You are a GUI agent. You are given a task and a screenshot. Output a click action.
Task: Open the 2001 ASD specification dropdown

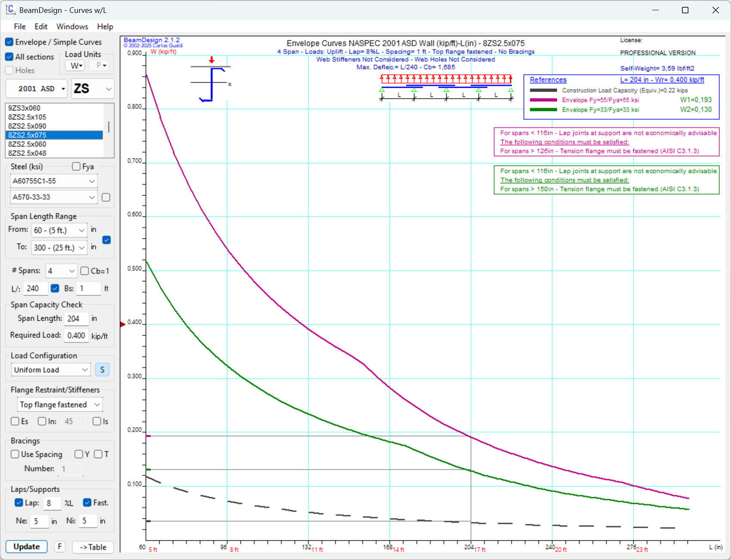(37, 89)
